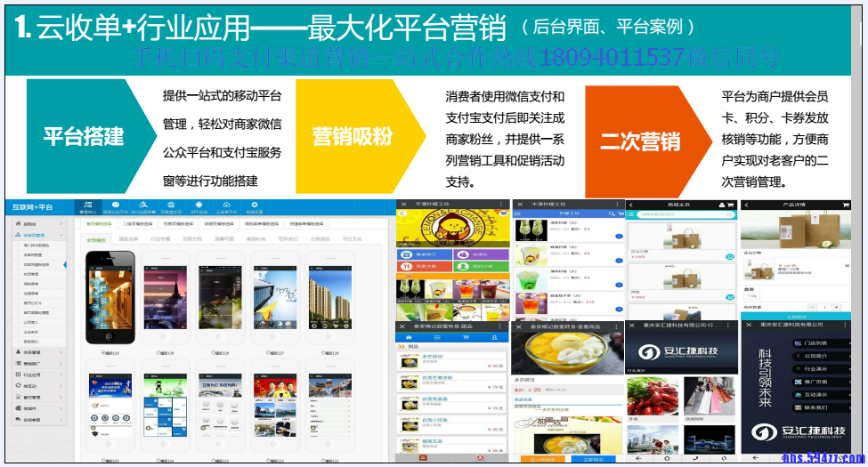
Task: Close the 重庆安汇捷科技 page with X icon
Action: click(x=633, y=327)
